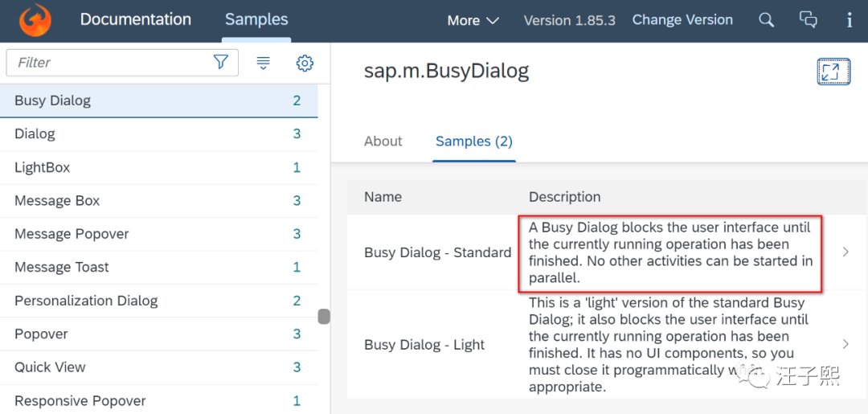Select Personalization Dialog list entry
868x414 pixels.
click(86, 301)
